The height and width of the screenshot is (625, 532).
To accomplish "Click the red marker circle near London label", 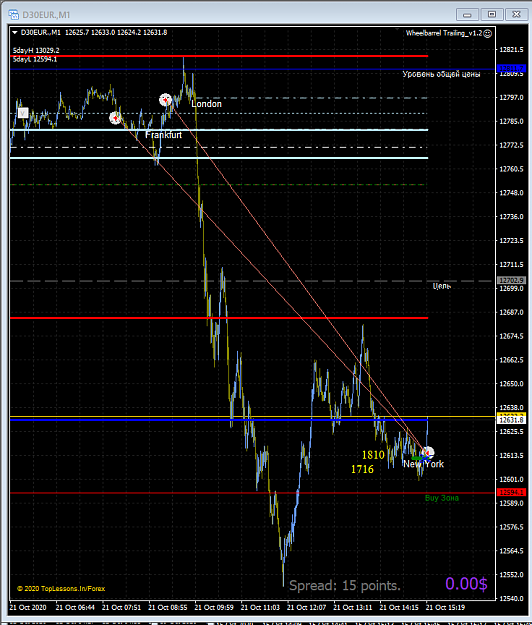I will (x=165, y=100).
